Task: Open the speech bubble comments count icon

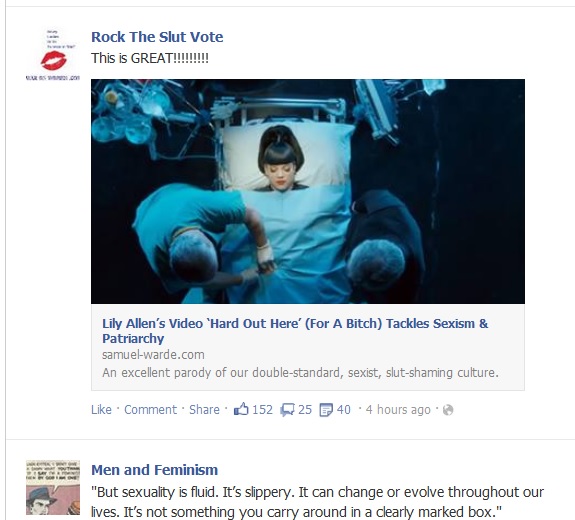Action: click(287, 410)
